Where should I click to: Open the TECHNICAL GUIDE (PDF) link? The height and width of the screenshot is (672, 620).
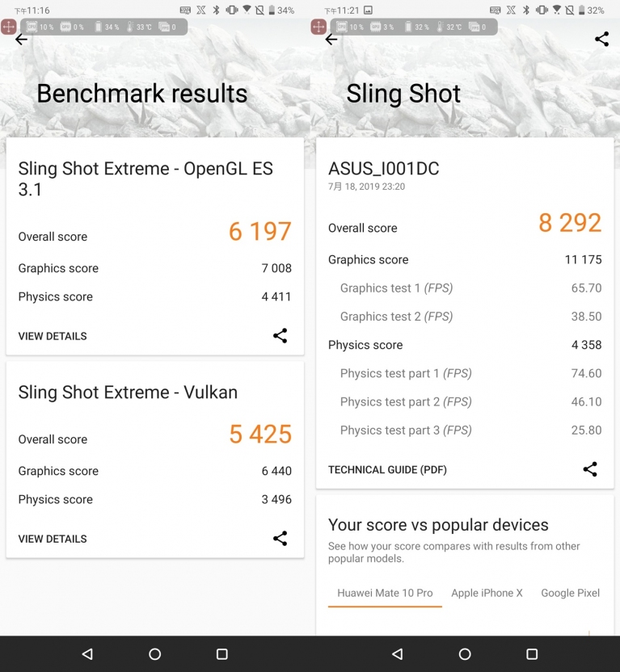point(387,470)
